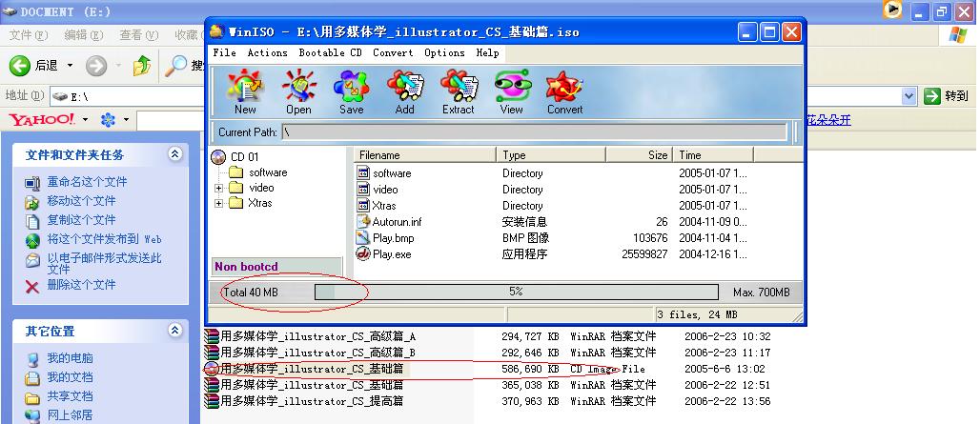Select the illustrator_CS_提高篇 RAR file

[304, 401]
